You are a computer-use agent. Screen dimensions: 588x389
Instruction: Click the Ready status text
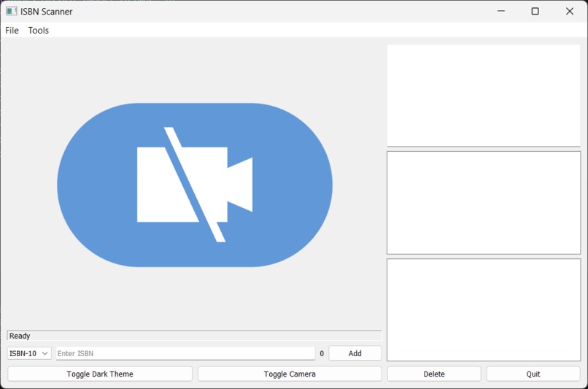(x=20, y=336)
